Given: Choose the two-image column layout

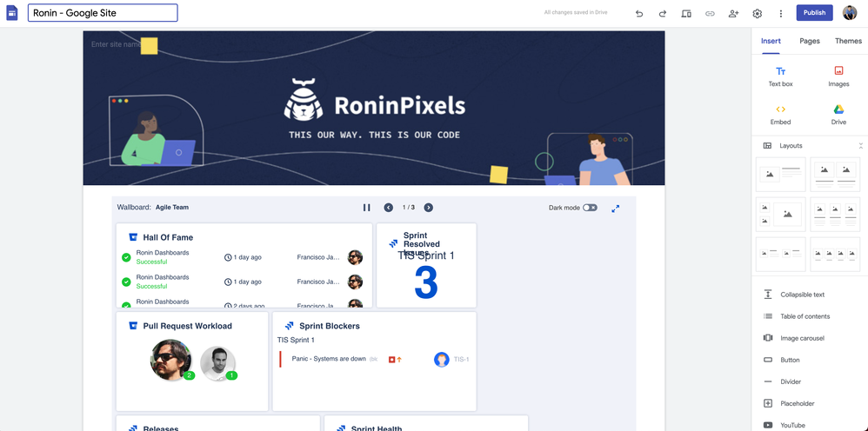Looking at the screenshot, I should click(835, 175).
